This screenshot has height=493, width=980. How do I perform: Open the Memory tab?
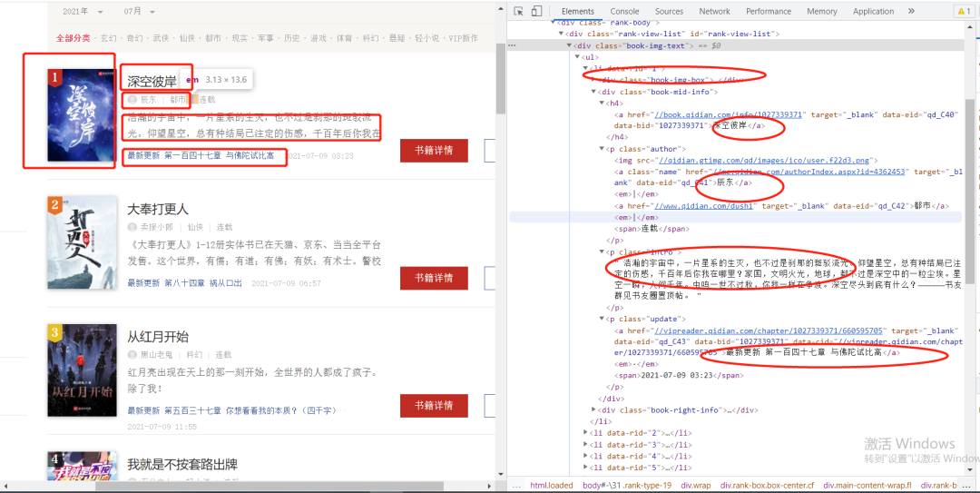[821, 11]
